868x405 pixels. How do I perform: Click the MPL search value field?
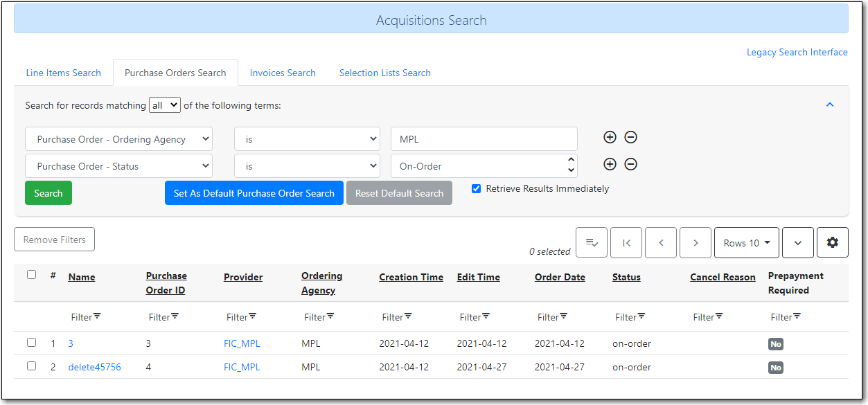coord(484,138)
